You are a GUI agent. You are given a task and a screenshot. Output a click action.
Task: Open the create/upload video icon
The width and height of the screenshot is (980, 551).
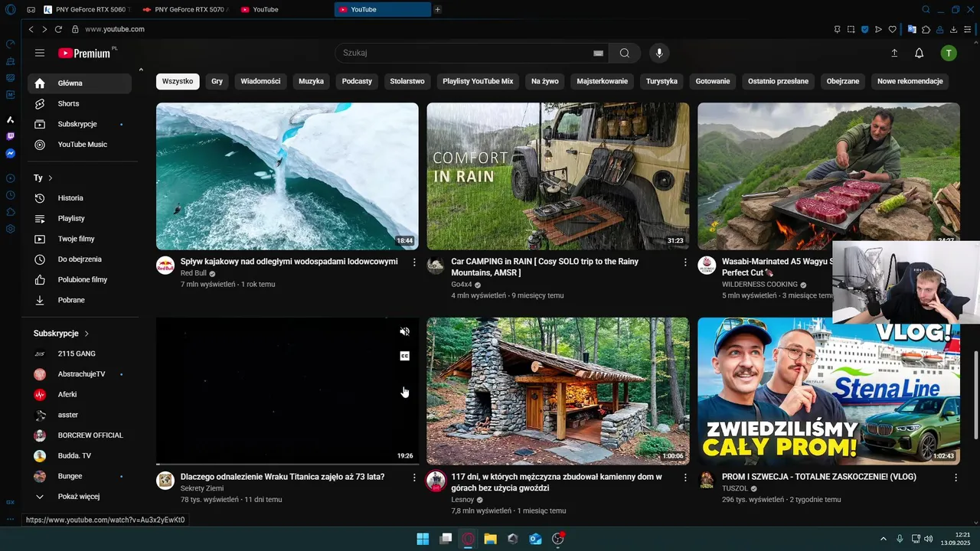894,53
